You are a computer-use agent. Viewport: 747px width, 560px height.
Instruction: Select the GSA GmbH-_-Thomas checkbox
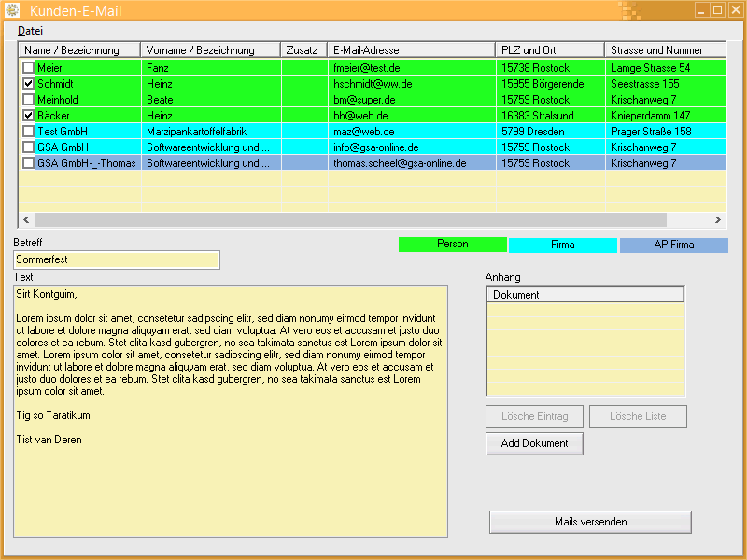pos(28,163)
